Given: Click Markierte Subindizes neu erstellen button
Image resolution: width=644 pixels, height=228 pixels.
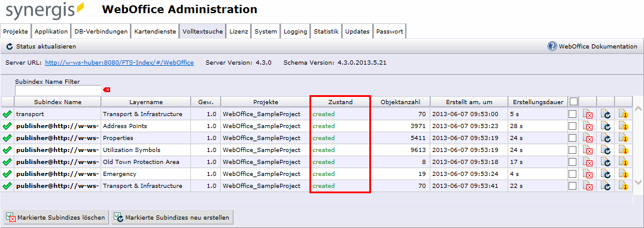Looking at the screenshot, I should 172,217.
